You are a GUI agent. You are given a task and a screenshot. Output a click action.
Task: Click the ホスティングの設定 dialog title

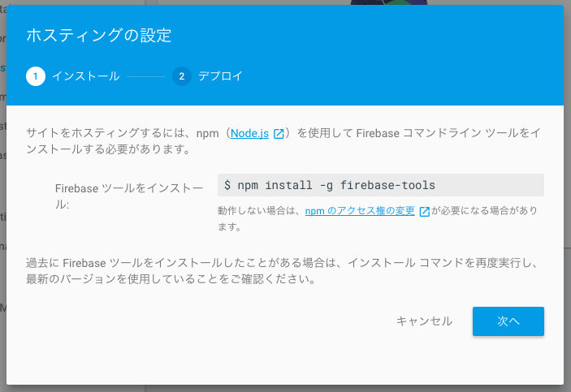click(99, 36)
